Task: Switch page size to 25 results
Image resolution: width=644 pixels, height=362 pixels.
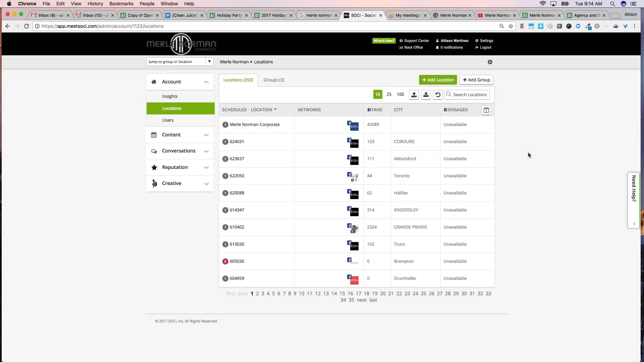Action: [389, 95]
